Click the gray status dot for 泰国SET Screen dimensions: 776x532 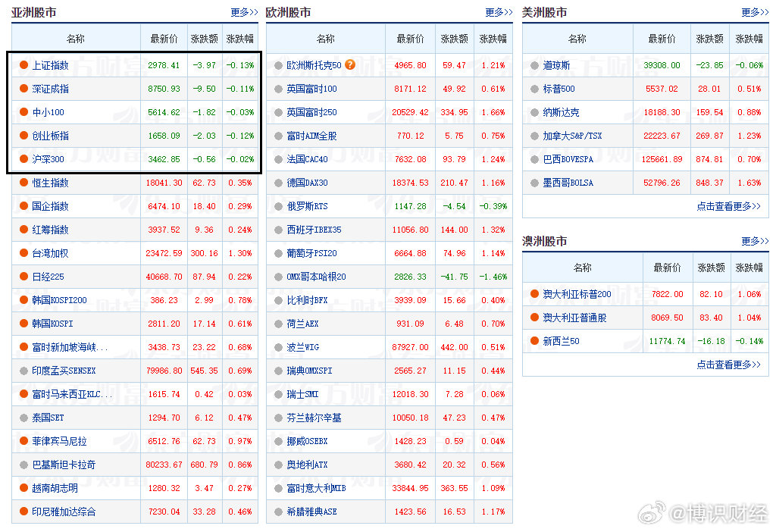23,418
